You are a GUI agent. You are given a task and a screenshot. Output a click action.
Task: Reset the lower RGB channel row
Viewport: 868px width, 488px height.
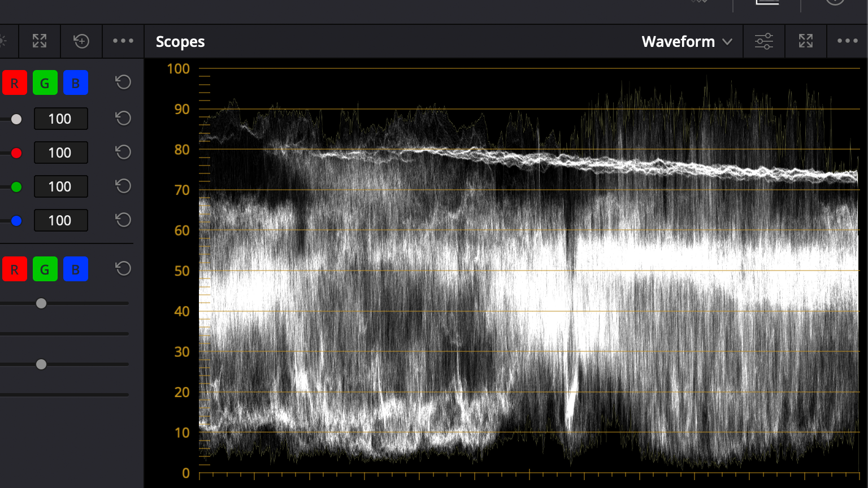click(123, 269)
